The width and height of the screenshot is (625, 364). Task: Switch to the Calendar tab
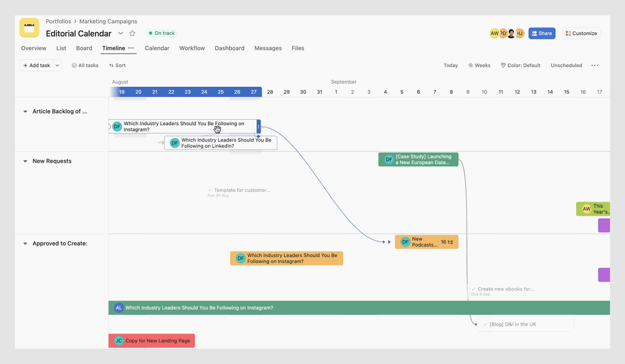157,48
